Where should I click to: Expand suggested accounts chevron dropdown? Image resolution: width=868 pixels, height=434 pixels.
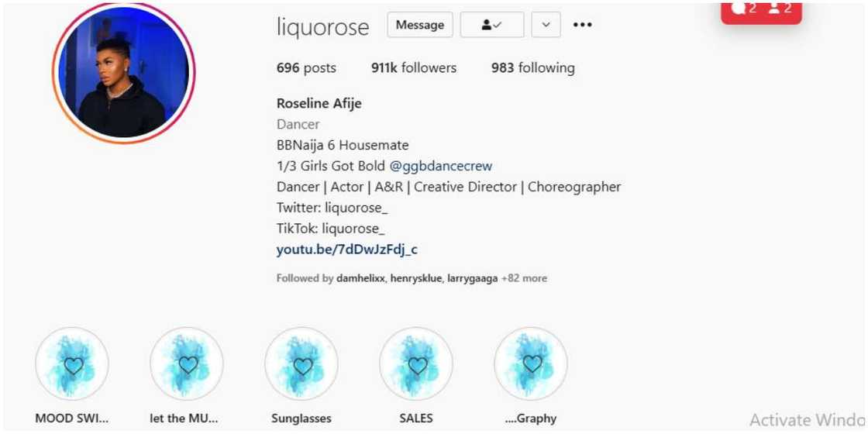546,25
